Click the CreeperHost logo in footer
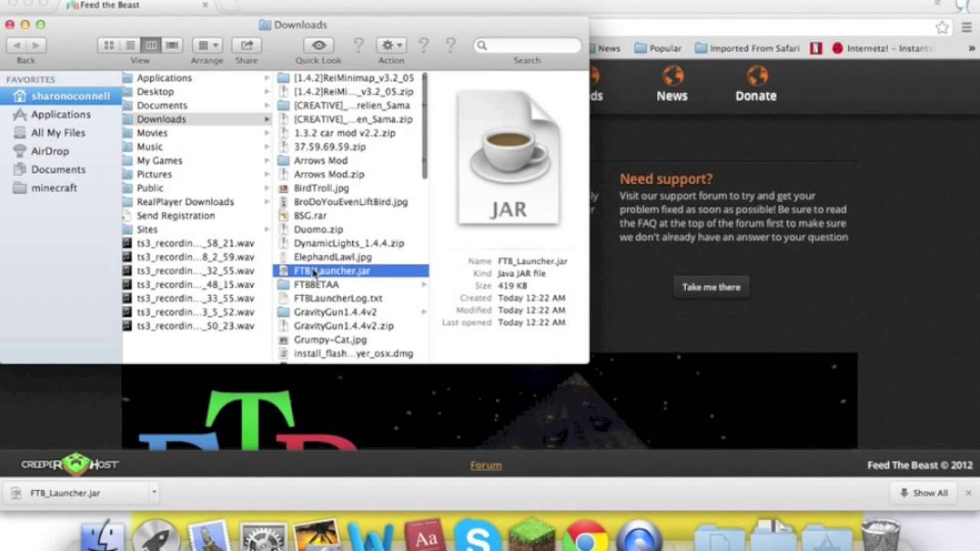980x551 pixels. [70, 464]
